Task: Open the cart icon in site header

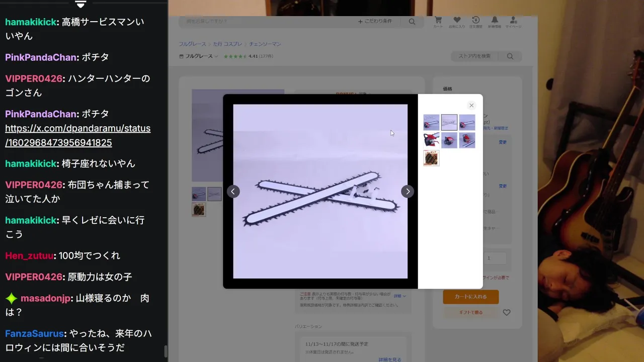Action: [438, 22]
